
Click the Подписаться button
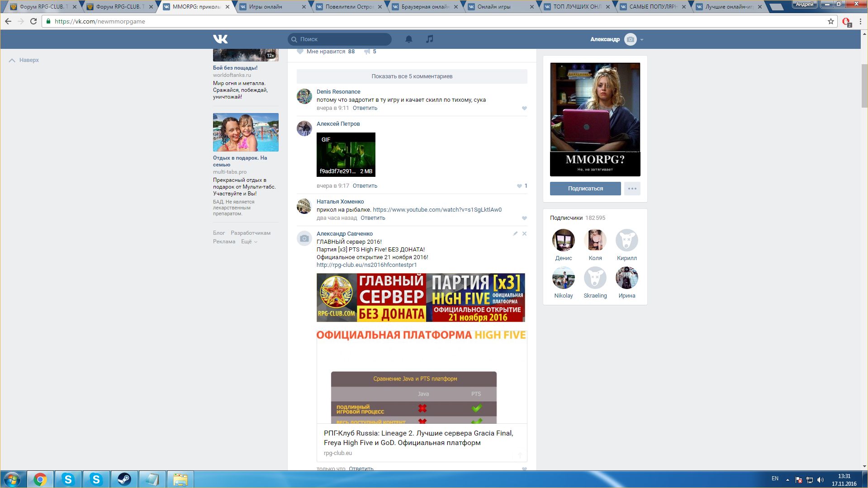tap(585, 189)
